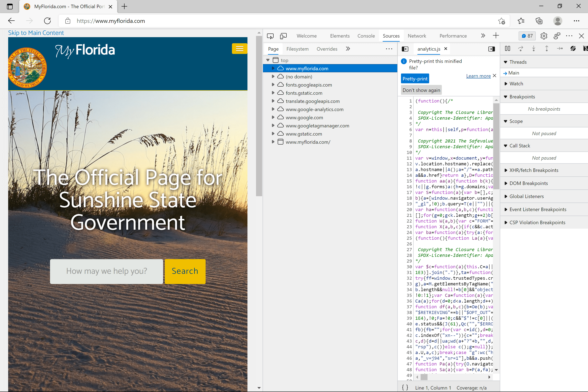588x392 pixels.
Task: Hide the file navigator pane icon
Action: (405, 49)
